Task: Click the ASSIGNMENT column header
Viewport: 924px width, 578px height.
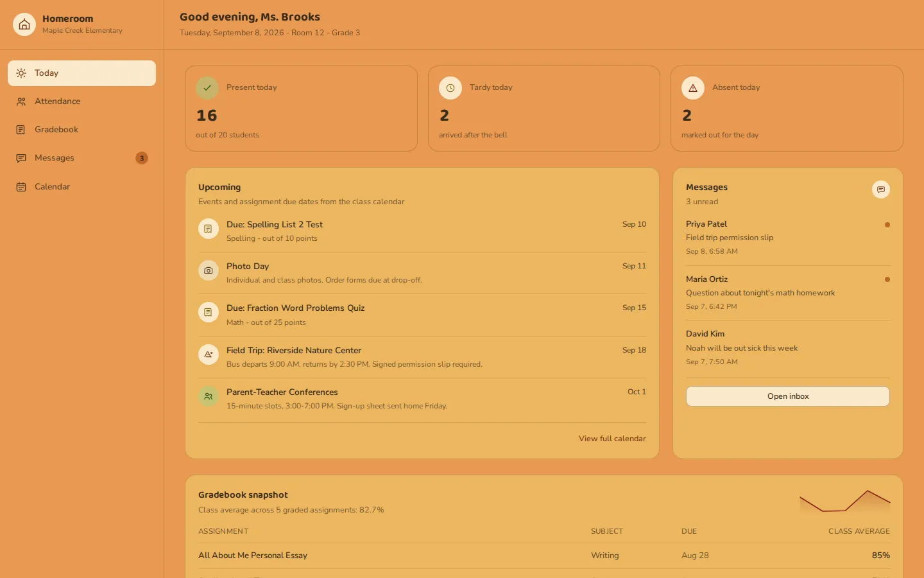Action: (x=223, y=531)
